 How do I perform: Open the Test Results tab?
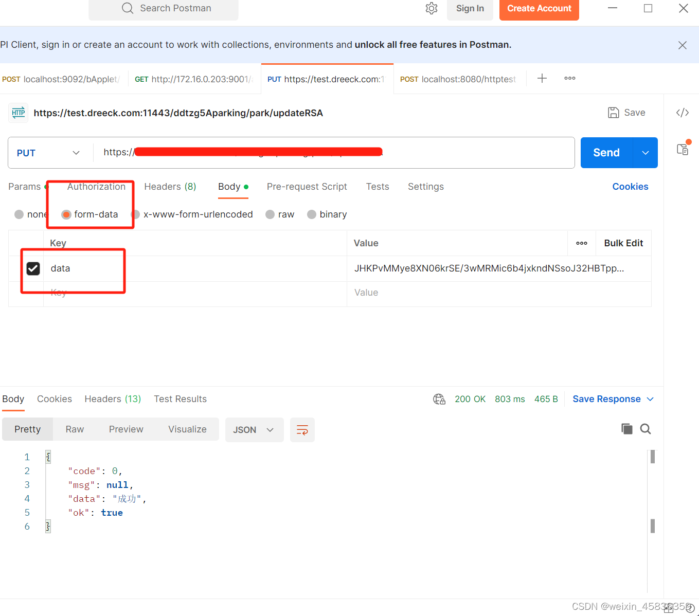(181, 399)
